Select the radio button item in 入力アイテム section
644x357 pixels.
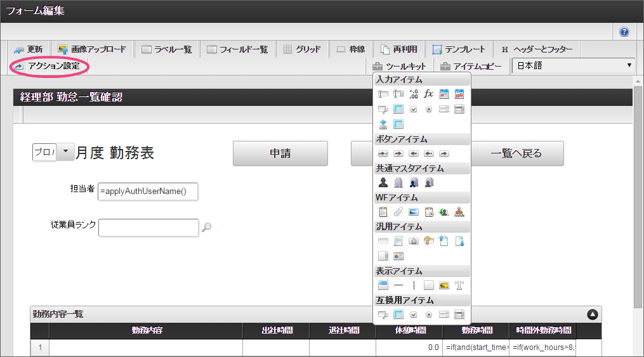429,109
